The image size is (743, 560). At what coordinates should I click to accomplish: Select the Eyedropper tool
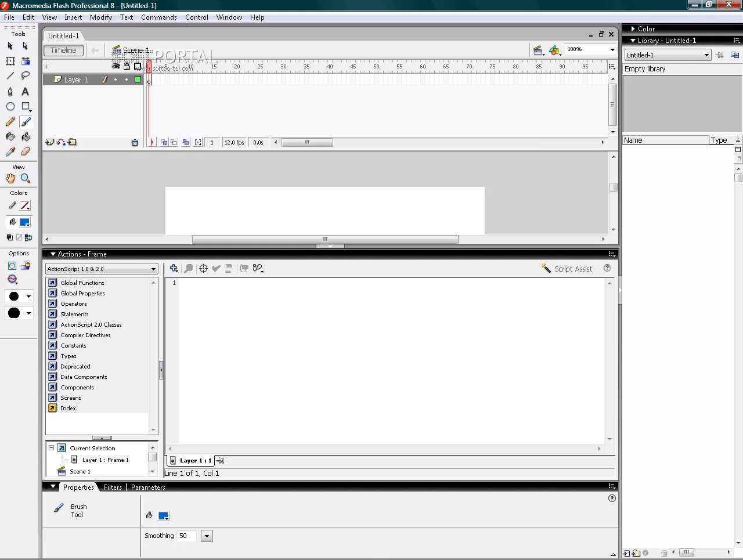click(x=10, y=152)
